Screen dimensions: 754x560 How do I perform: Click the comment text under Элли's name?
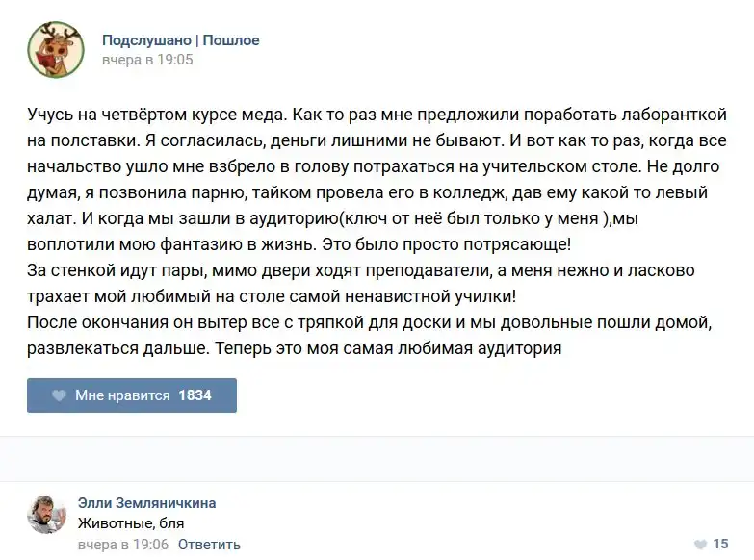click(131, 523)
